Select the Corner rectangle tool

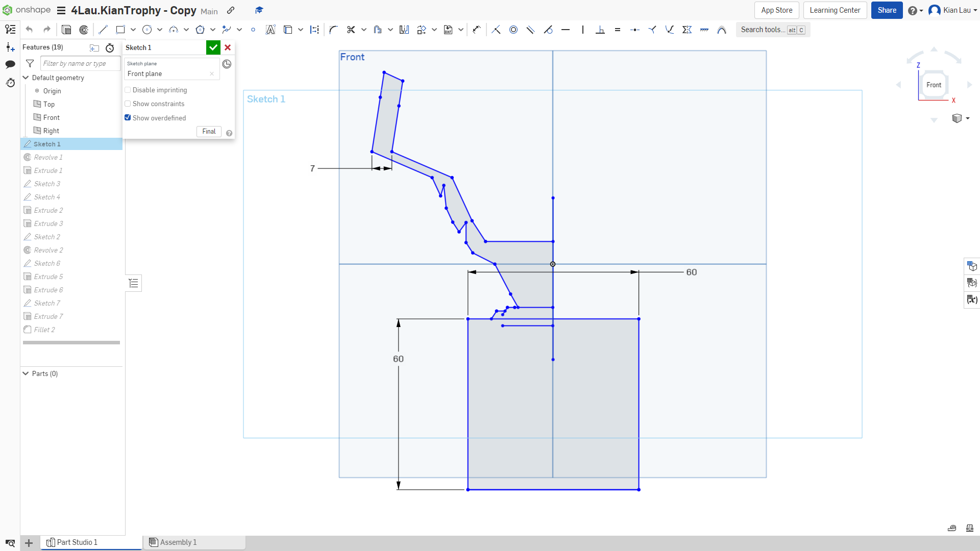coord(120,30)
